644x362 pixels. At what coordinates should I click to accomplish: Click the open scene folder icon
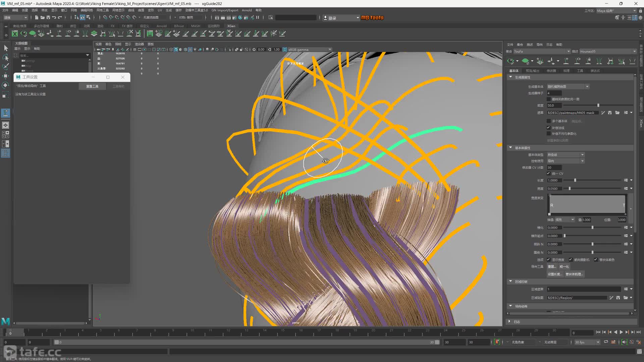(42, 17)
